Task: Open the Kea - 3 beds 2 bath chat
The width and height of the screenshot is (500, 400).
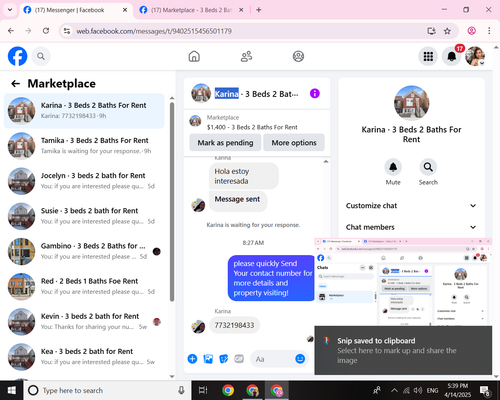Action: pyautogui.click(x=84, y=357)
